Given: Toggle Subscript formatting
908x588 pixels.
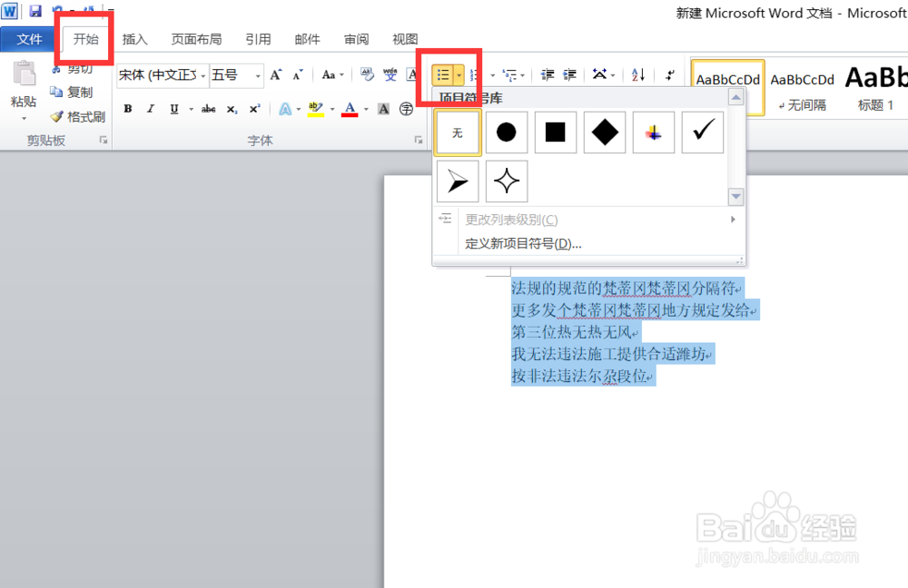Looking at the screenshot, I should (x=232, y=109).
